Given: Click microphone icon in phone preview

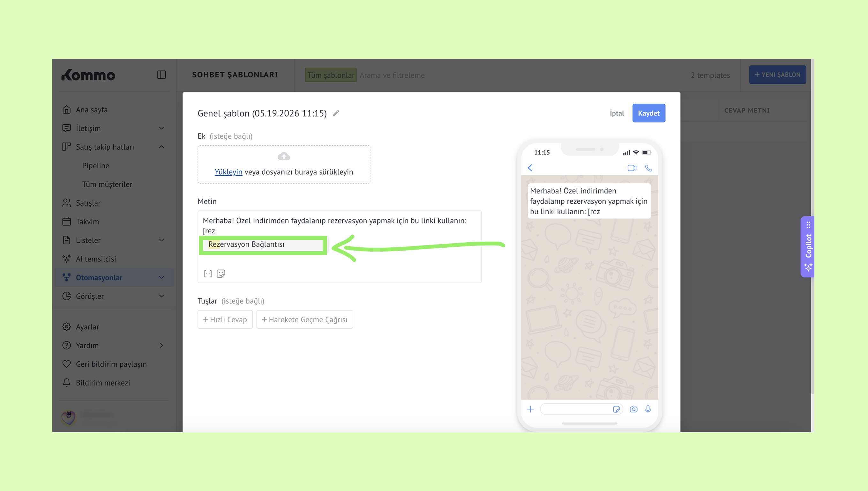Looking at the screenshot, I should 648,409.
